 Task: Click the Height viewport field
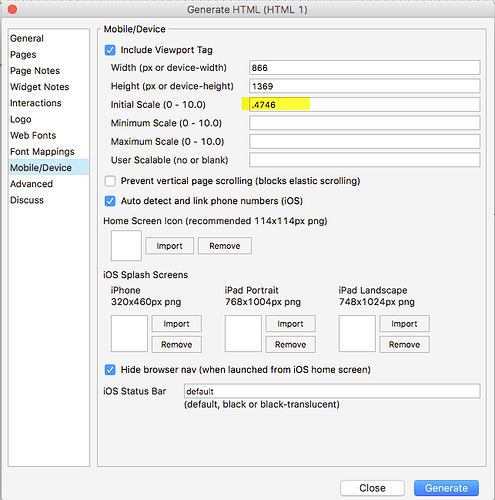tap(364, 86)
